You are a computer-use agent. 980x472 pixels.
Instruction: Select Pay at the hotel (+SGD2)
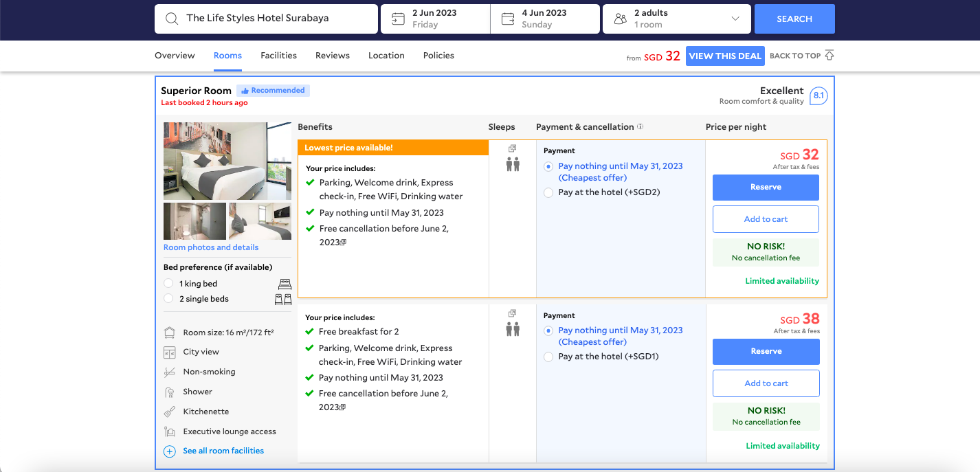click(548, 193)
